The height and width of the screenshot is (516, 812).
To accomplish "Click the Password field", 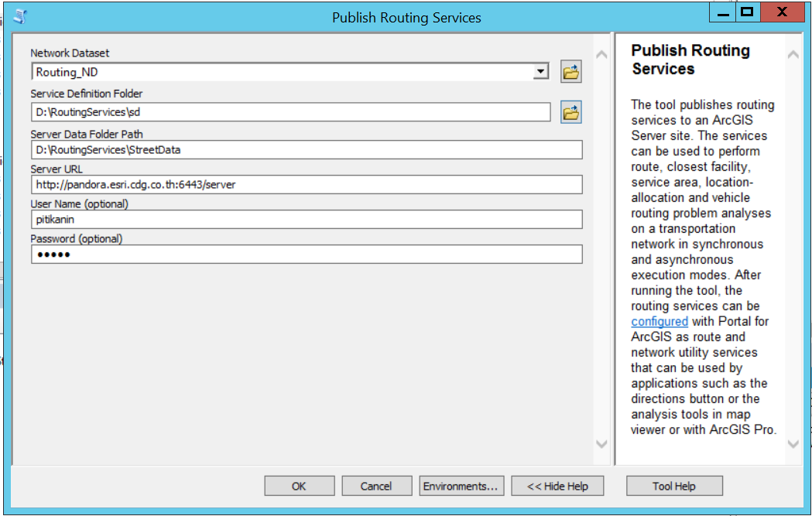I will coord(307,254).
